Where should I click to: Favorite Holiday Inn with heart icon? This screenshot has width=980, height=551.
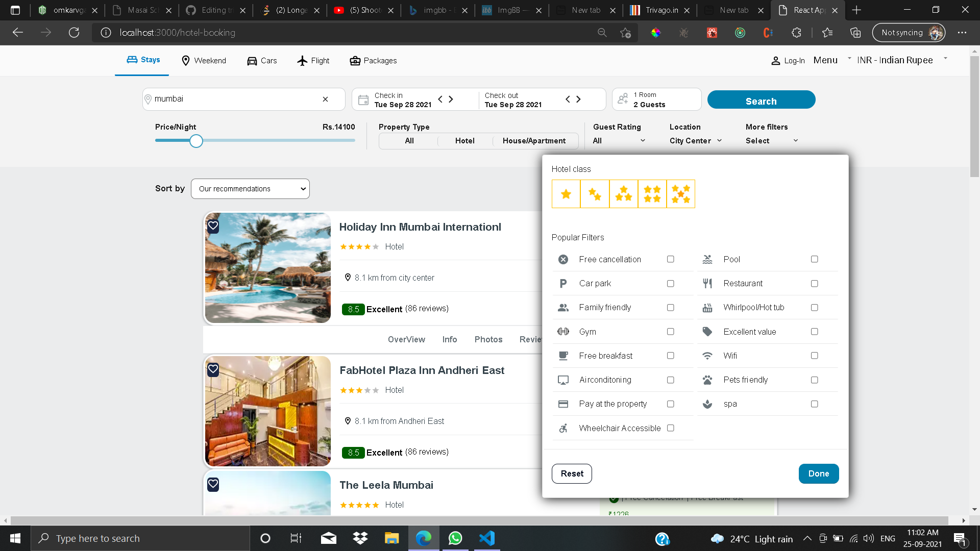tap(213, 226)
